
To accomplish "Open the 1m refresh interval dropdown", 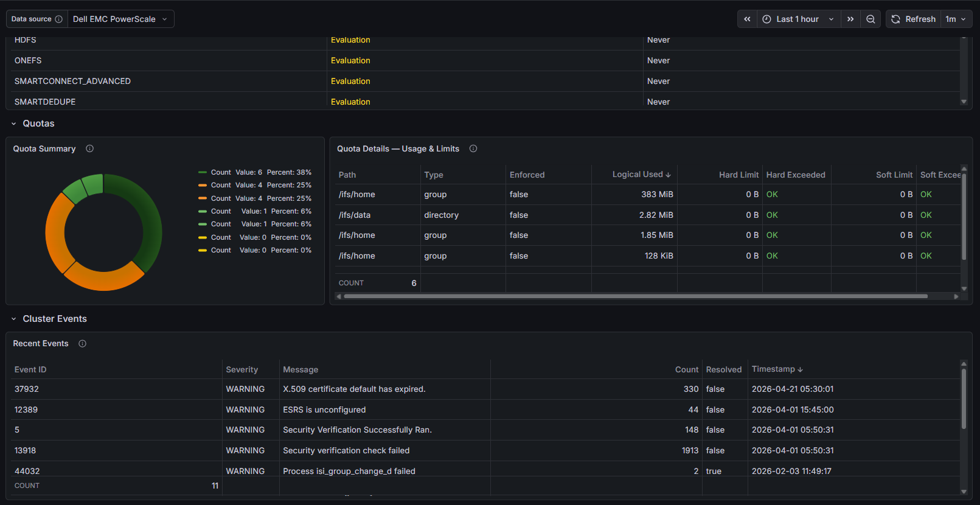I will coord(956,19).
